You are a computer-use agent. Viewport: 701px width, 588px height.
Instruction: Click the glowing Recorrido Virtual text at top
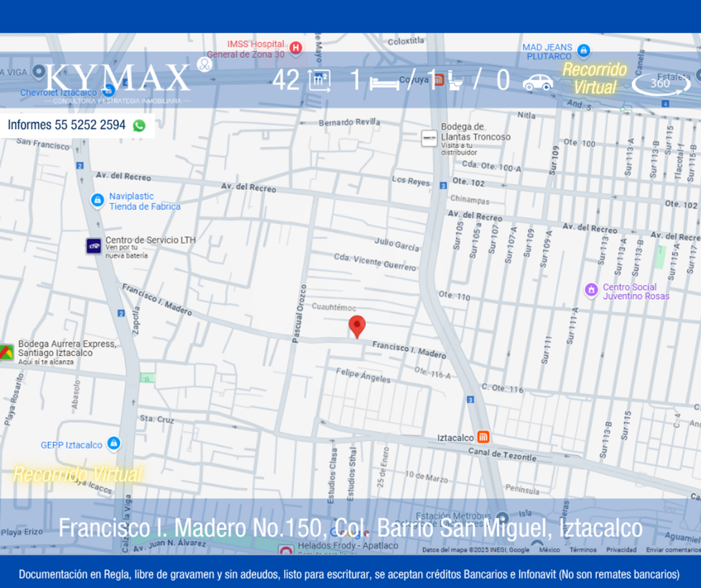pyautogui.click(x=595, y=78)
